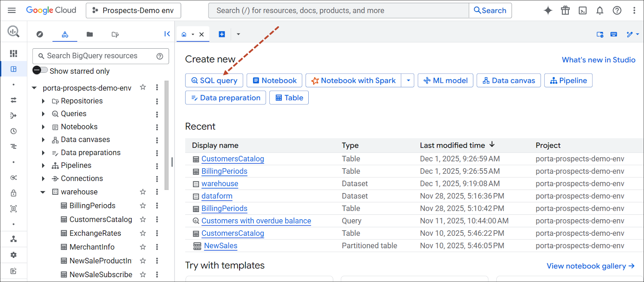Viewport: 644px width, 282px height.
Task: Activate Cloud Shell terminal icon
Action: tap(582, 10)
